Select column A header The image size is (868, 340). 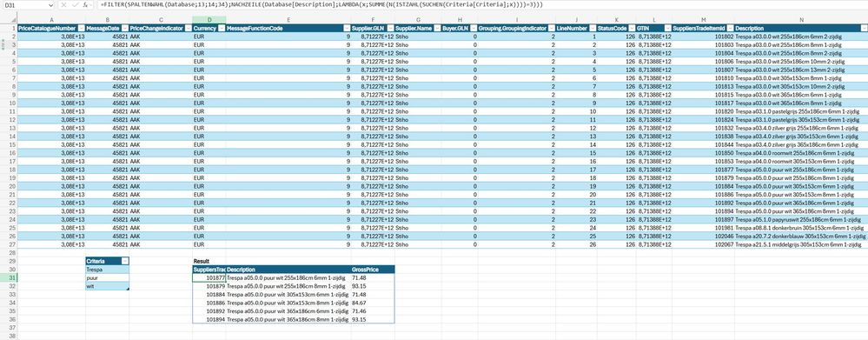pos(51,20)
